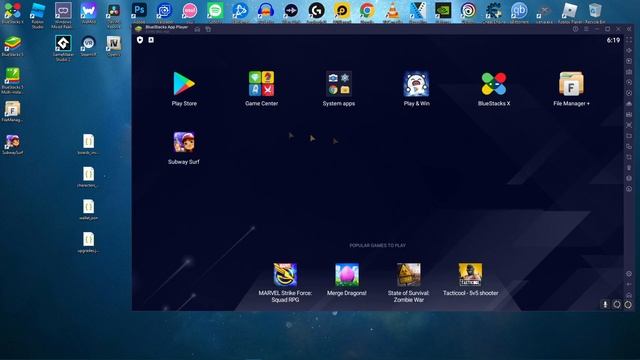Open the BlueStacks hamburger menu

pos(587,29)
